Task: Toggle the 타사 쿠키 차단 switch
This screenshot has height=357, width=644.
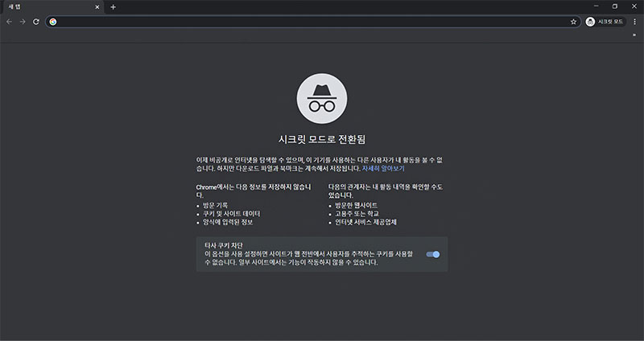Action: [433, 254]
